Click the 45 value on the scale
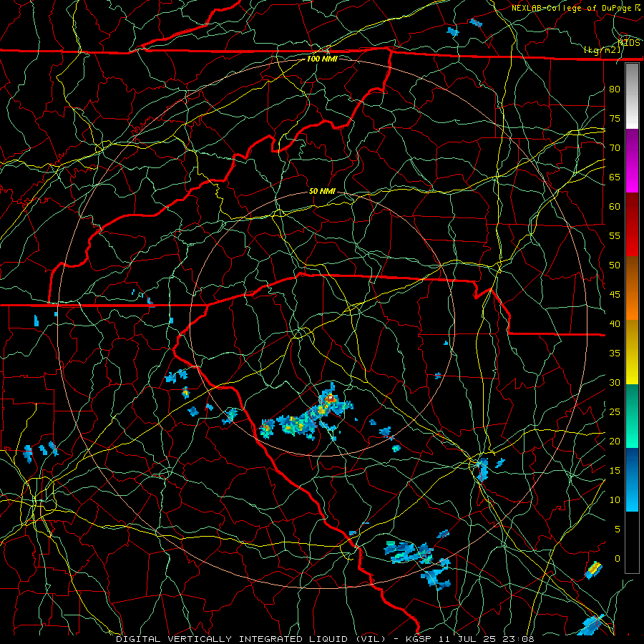Image resolution: width=644 pixels, height=644 pixels. (x=615, y=295)
